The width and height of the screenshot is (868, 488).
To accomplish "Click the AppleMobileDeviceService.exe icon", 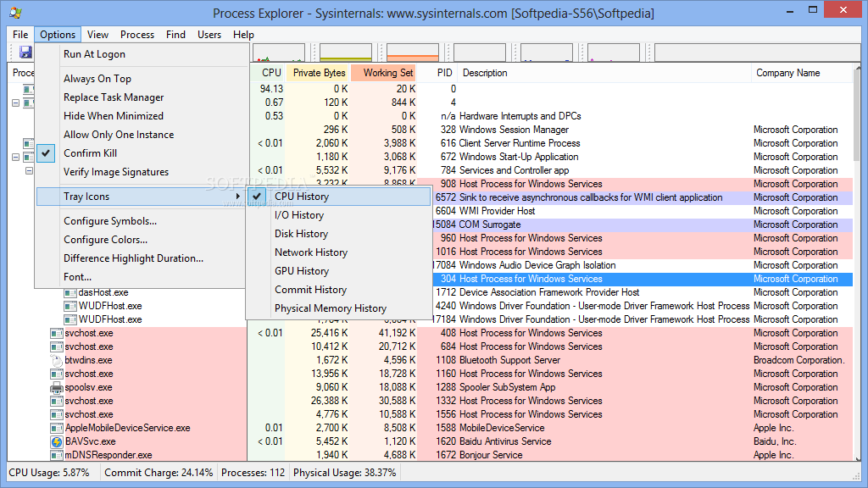I will click(x=57, y=428).
